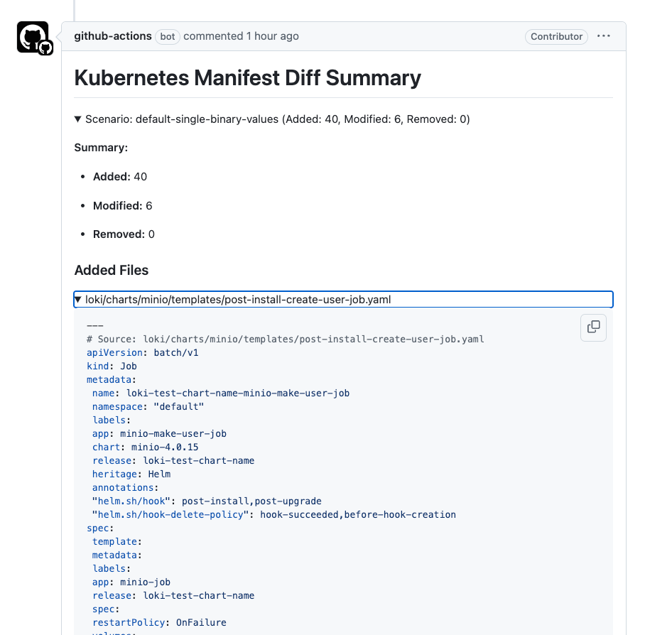Click the 'Removed: 0' list item
Image resolution: width=672 pixels, height=635 pixels.
coord(124,234)
